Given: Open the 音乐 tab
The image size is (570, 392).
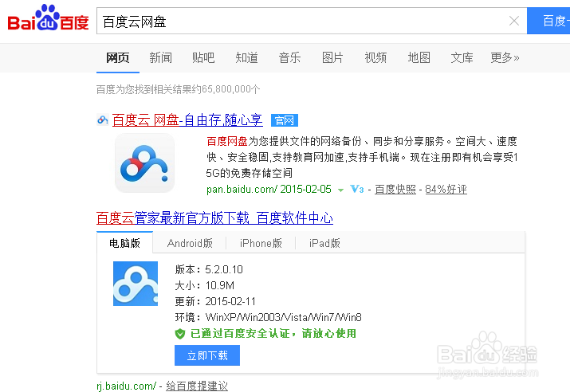Looking at the screenshot, I should tap(289, 58).
